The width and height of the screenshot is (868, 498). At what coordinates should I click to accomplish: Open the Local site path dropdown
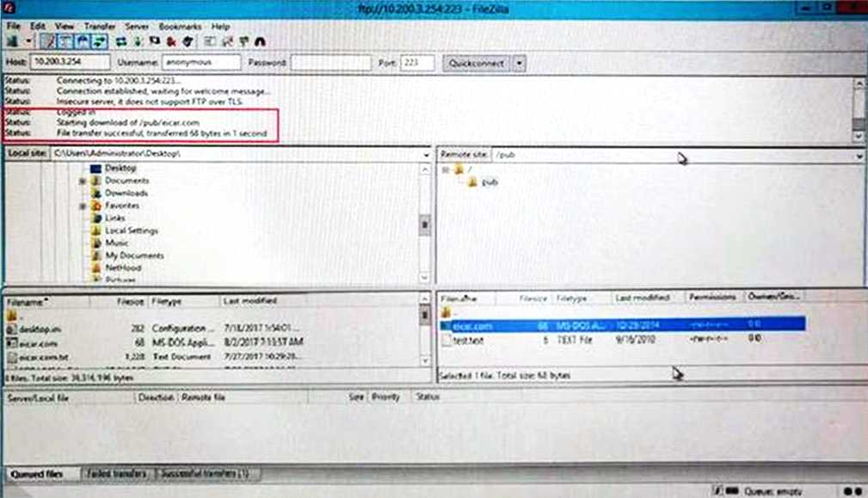[x=426, y=154]
